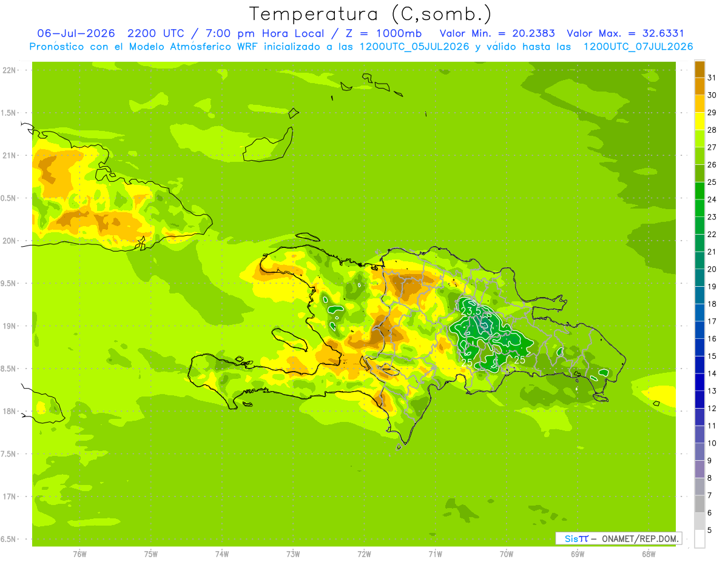The width and height of the screenshot is (728, 562).
Task: Select the purple legend swatch between 8 and 9
Action: pos(699,469)
